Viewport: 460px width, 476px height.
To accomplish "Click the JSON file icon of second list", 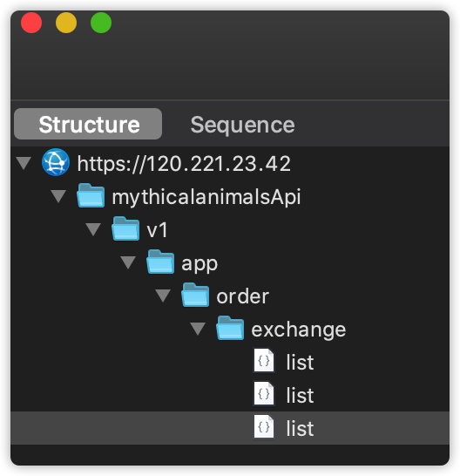I will tap(264, 394).
